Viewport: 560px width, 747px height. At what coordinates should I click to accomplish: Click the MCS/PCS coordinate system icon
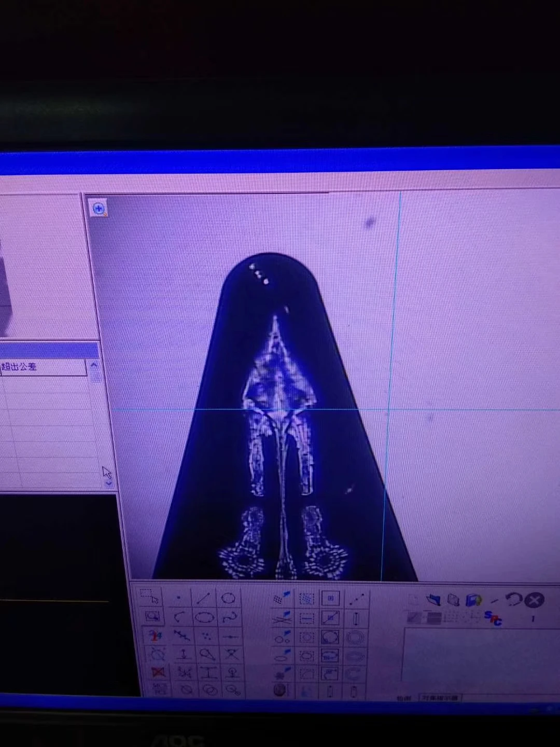pyautogui.click(x=160, y=689)
